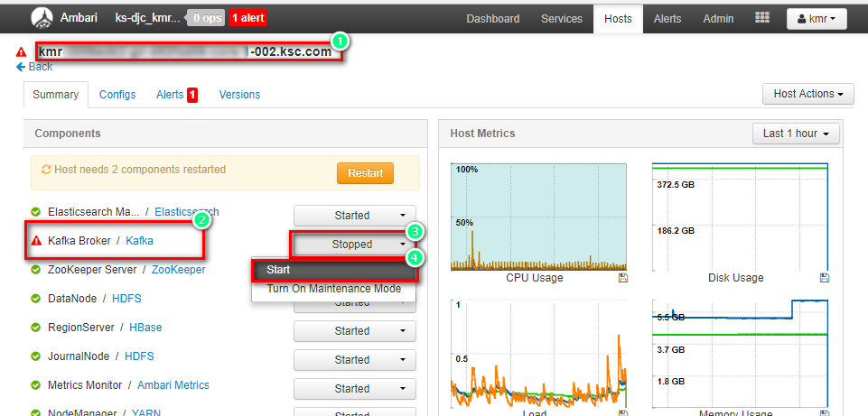Open the Elasticsearch Master Started dropdown

point(354,215)
